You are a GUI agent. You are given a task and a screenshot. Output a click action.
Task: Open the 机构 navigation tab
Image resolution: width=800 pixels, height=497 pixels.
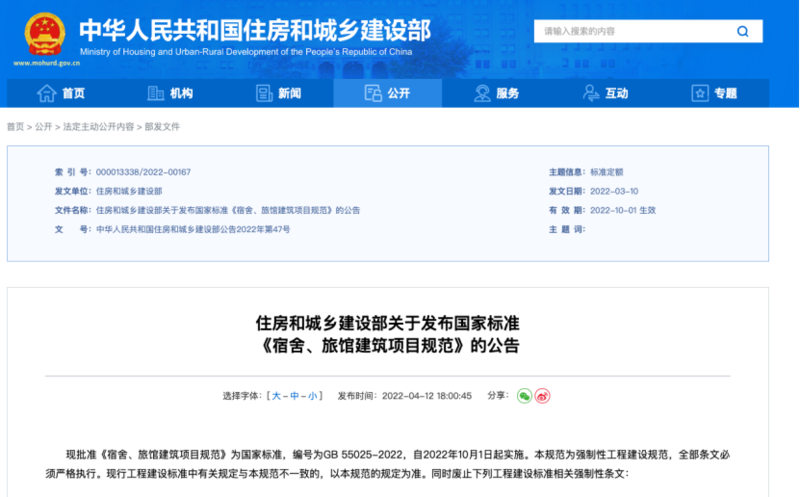170,93
